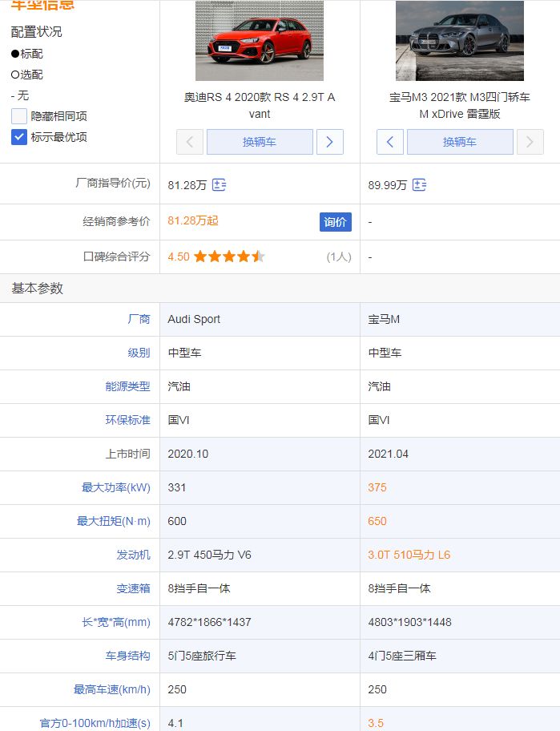Click next arrow under BMW M3
The width and height of the screenshot is (560, 731).
[x=530, y=142]
